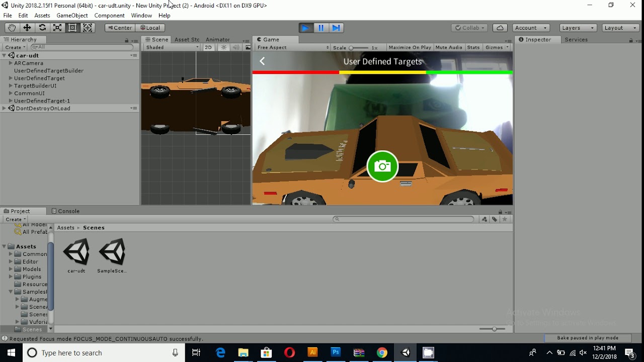Click the camera capture button
This screenshot has height=362, width=644.
pyautogui.click(x=382, y=166)
